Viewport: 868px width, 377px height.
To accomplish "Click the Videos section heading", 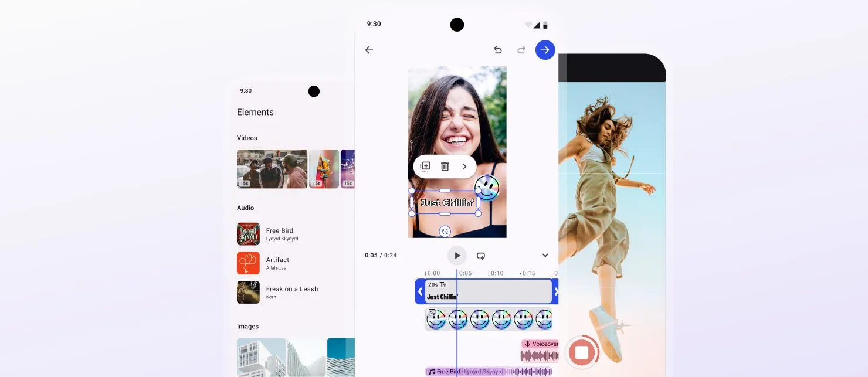I will [x=247, y=138].
